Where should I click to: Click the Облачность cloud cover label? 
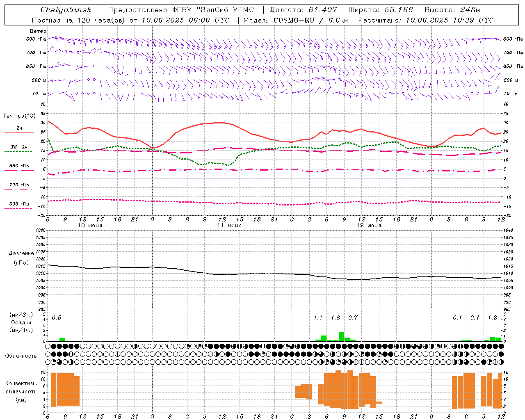pyautogui.click(x=21, y=356)
